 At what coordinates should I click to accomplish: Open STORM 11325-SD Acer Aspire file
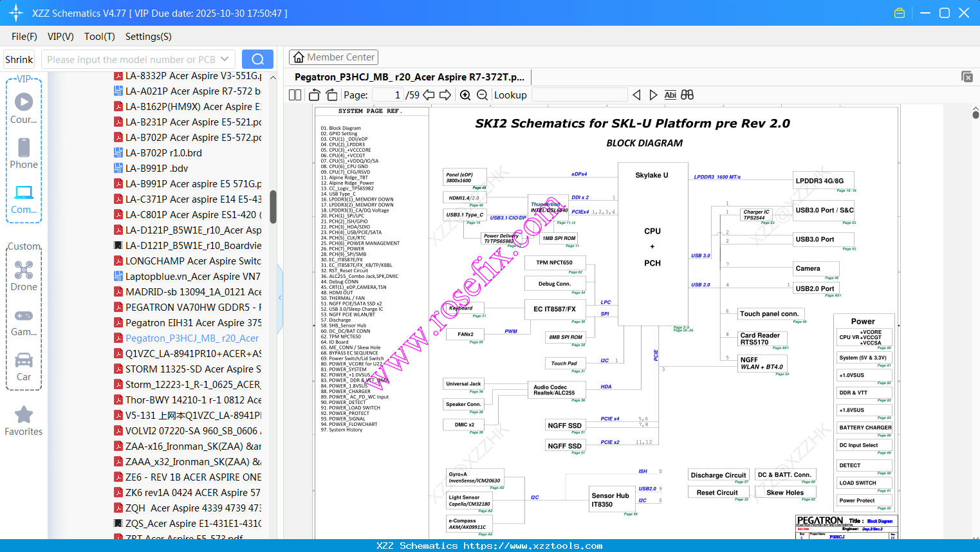click(188, 369)
